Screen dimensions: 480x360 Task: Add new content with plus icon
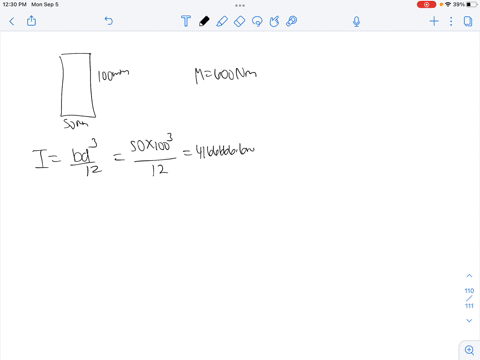click(x=434, y=22)
